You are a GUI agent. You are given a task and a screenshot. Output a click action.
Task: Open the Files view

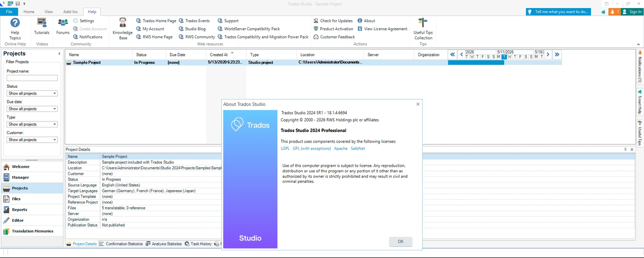(32, 199)
